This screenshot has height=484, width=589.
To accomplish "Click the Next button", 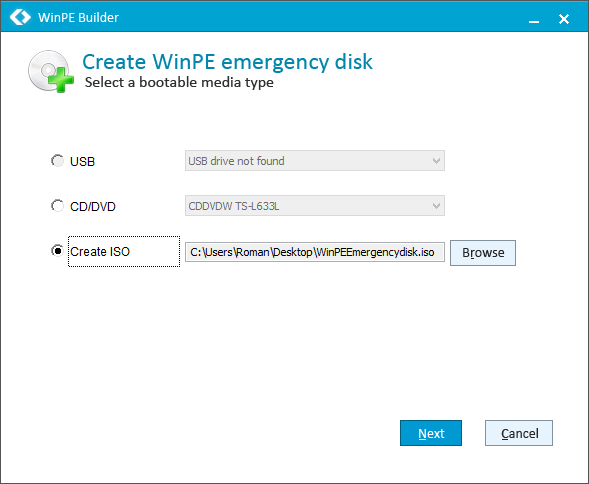I will click(431, 433).
